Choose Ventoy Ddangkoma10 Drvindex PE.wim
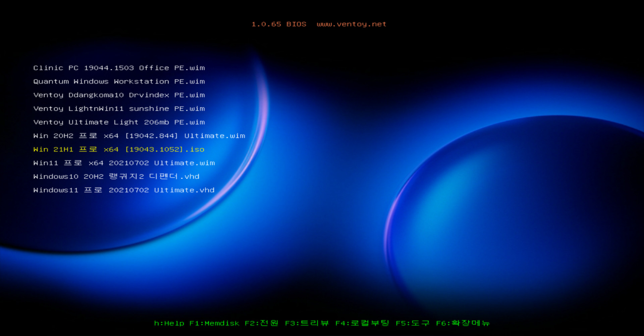Viewport: 644px width, 336px height. (119, 95)
